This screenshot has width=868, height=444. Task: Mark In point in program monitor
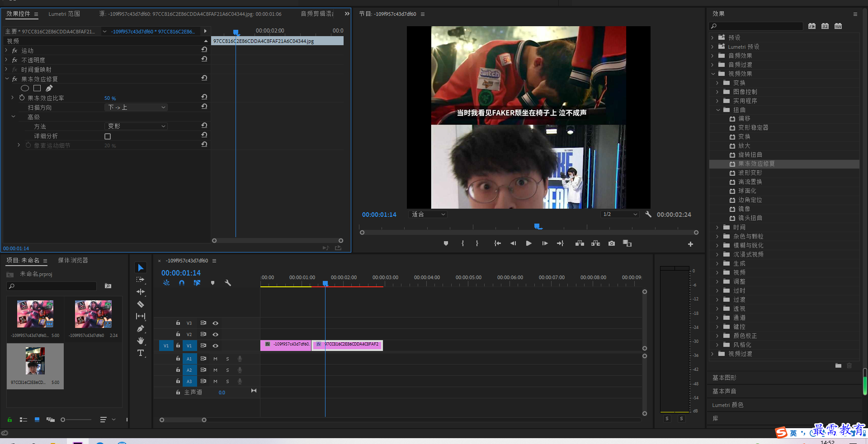click(x=462, y=243)
